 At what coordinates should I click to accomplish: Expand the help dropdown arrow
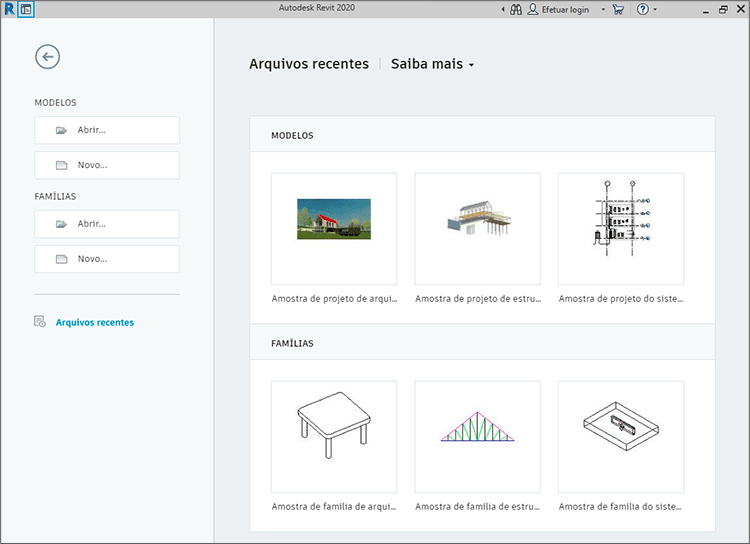coord(655,10)
